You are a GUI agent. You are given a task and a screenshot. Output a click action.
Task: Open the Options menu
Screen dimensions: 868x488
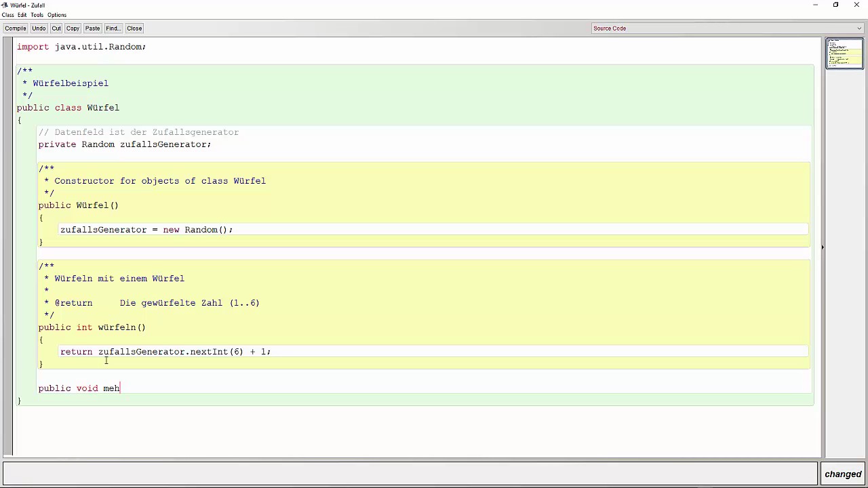coord(57,15)
